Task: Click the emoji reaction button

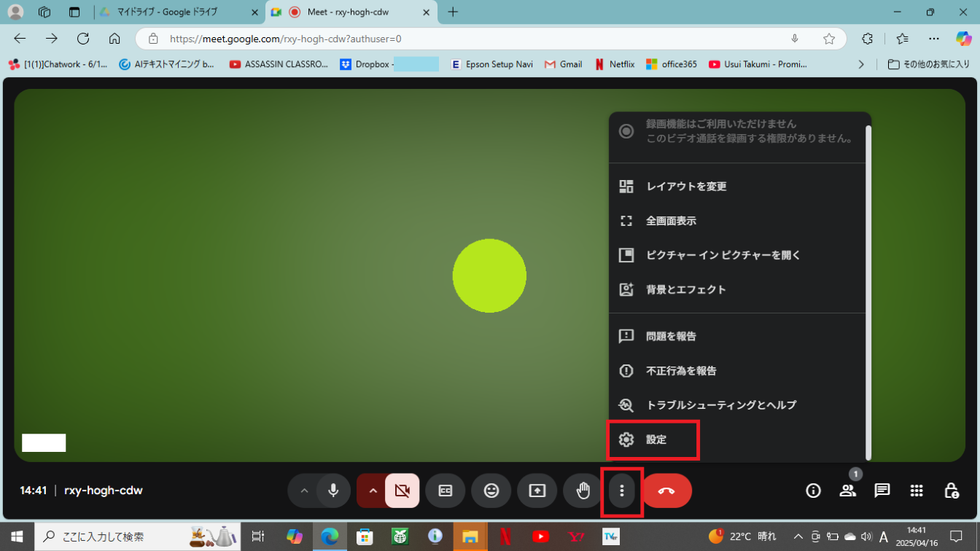Action: click(x=491, y=491)
